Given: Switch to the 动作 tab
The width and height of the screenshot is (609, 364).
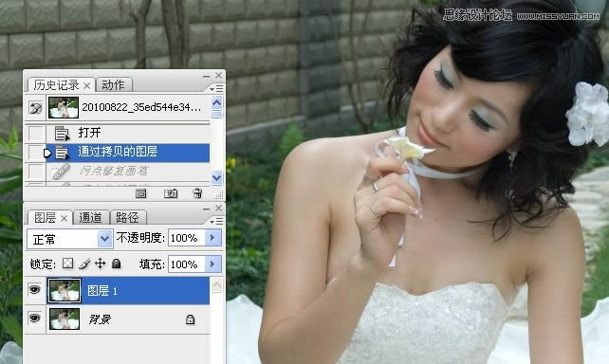Looking at the screenshot, I should pos(114,84).
